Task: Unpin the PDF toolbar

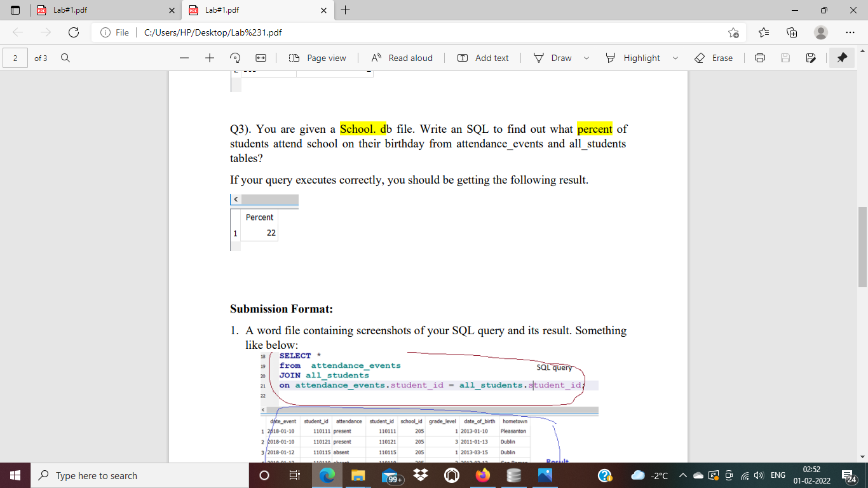Action: click(x=842, y=58)
